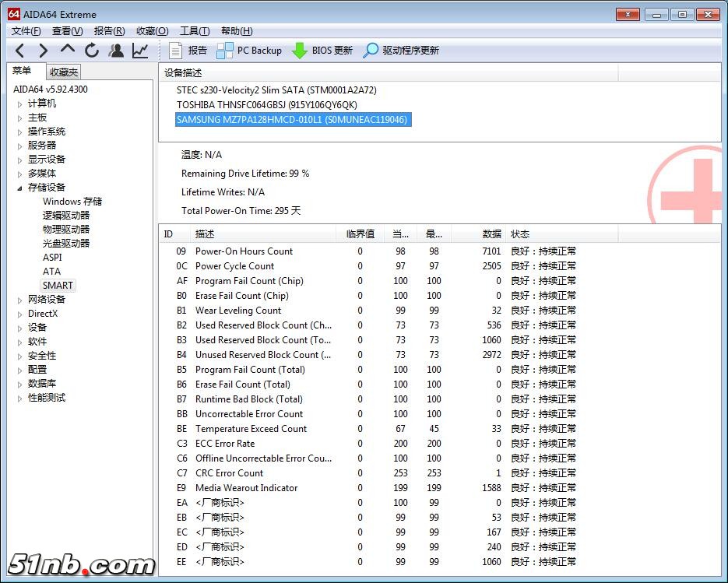
Task: Open the 工具(T) menu
Action: click(x=194, y=31)
